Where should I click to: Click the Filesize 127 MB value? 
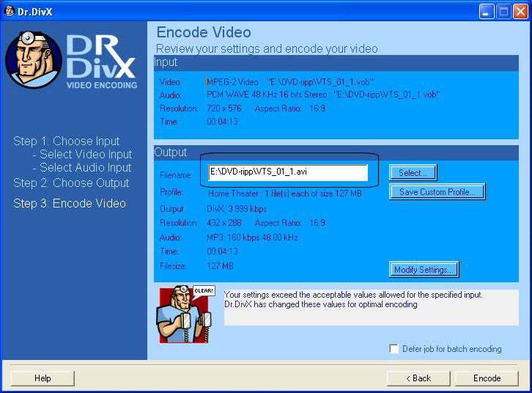click(220, 265)
